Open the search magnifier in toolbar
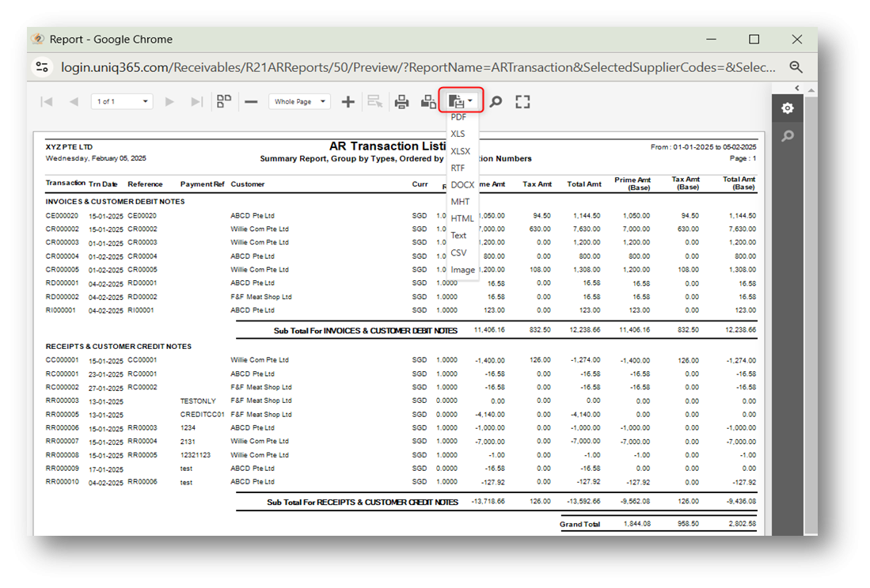870x588 pixels. 496,101
